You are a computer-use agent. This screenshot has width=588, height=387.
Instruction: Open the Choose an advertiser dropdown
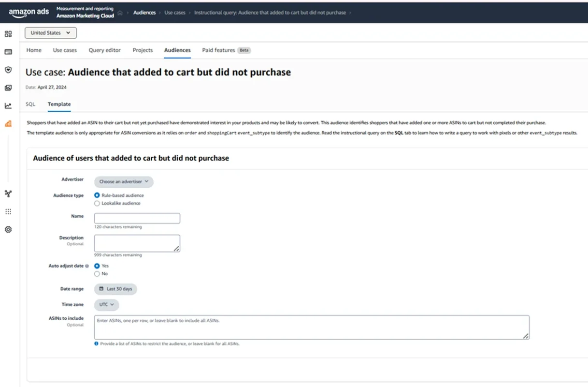123,182
